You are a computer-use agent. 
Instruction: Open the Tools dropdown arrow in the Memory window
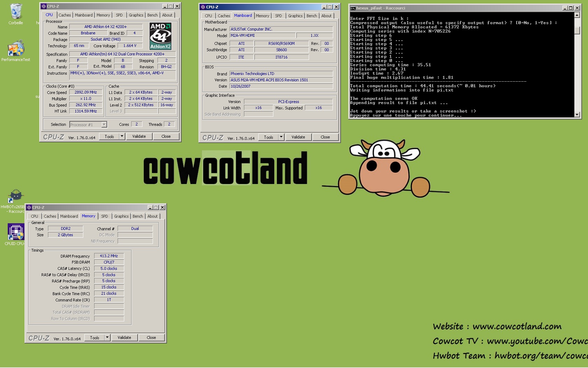click(x=107, y=338)
